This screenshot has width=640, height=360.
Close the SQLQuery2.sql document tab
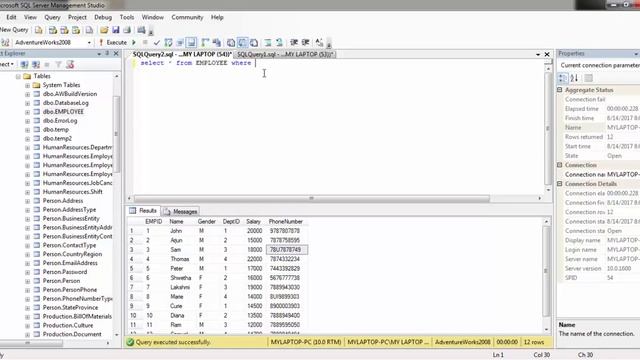547,54
